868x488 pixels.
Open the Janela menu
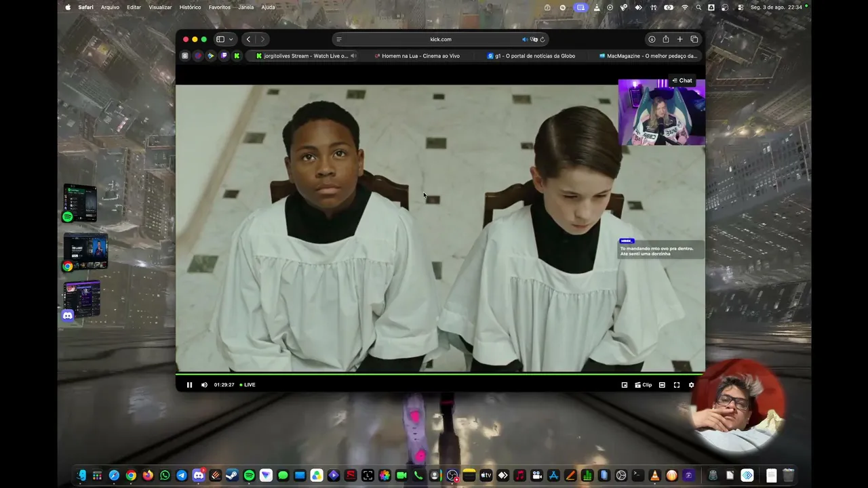(246, 7)
